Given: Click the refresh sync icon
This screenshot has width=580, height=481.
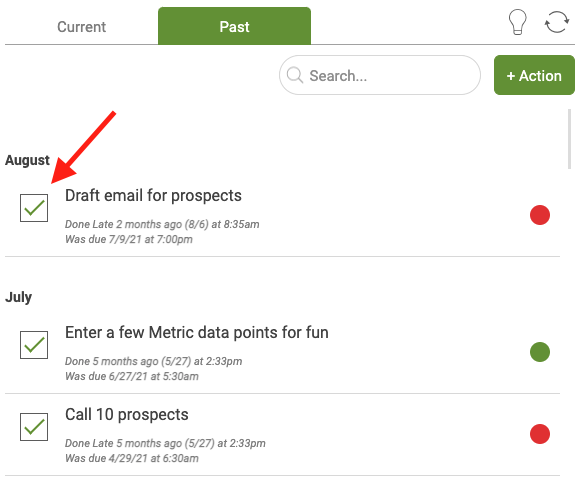Looking at the screenshot, I should coord(557,22).
